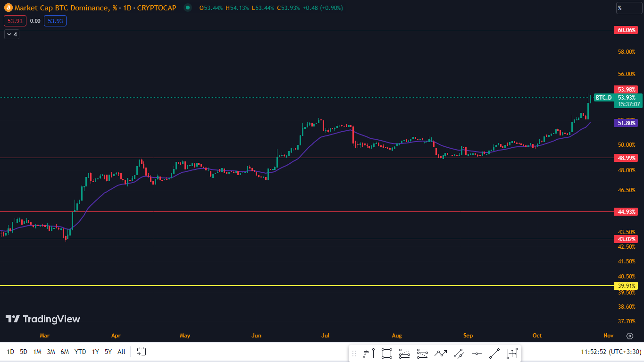This screenshot has height=362, width=644.
Task: Switch the range to 6M
Action: pos(65,352)
